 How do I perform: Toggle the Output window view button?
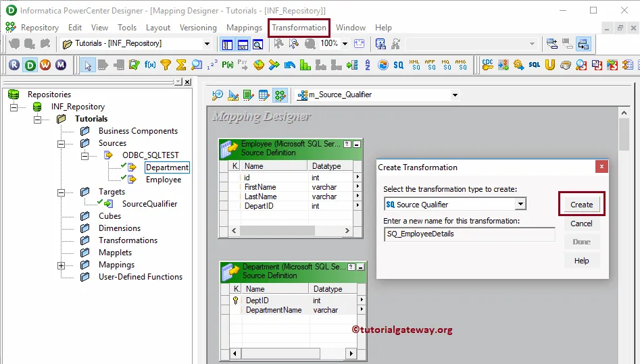click(x=243, y=45)
